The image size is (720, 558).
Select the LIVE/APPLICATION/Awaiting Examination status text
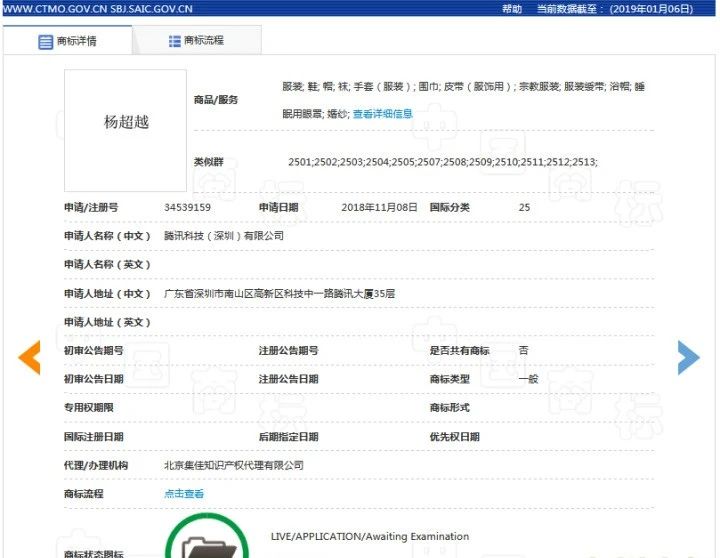coord(370,536)
